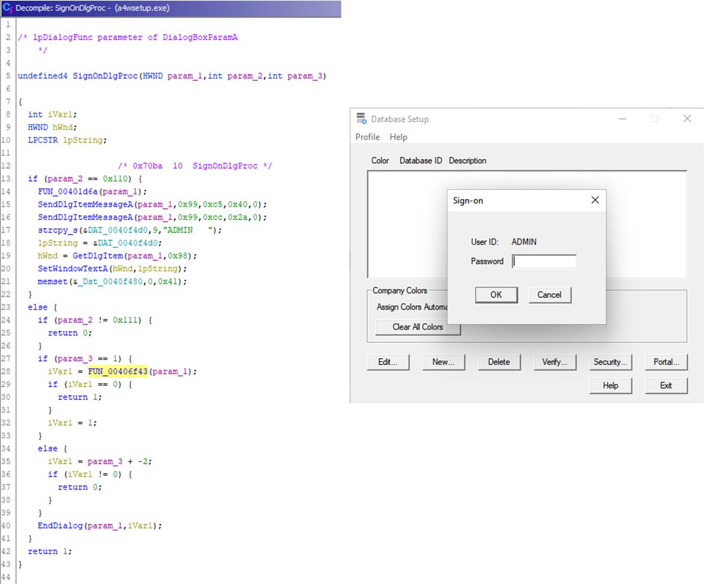Create a database with the New... button
Image resolution: width=728 pixels, height=584 pixels.
[x=443, y=362]
